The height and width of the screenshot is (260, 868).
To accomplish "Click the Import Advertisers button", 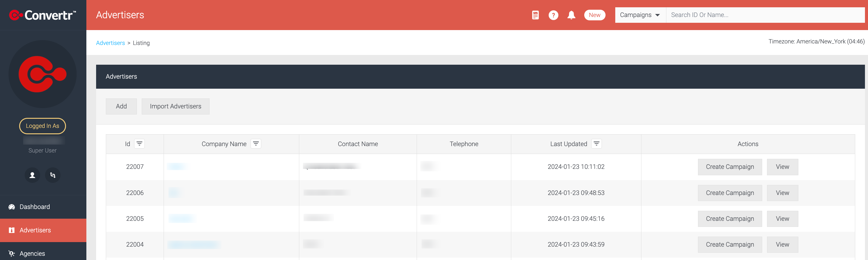I will click(175, 107).
